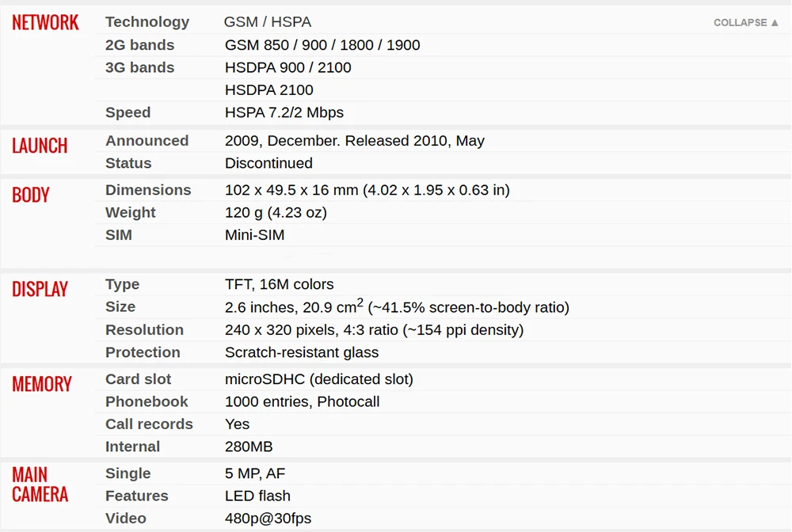Click the Weight label in Body
The image size is (792, 532).
[x=131, y=212]
